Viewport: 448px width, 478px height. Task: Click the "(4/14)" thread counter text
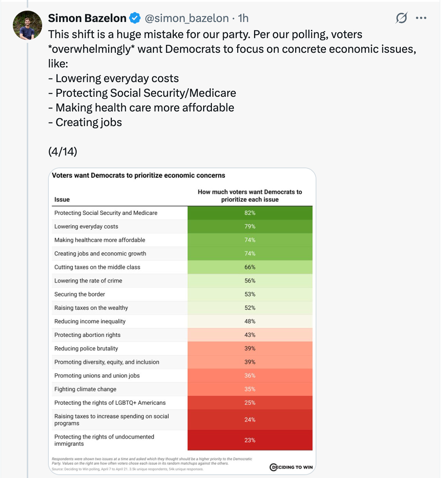click(x=63, y=151)
